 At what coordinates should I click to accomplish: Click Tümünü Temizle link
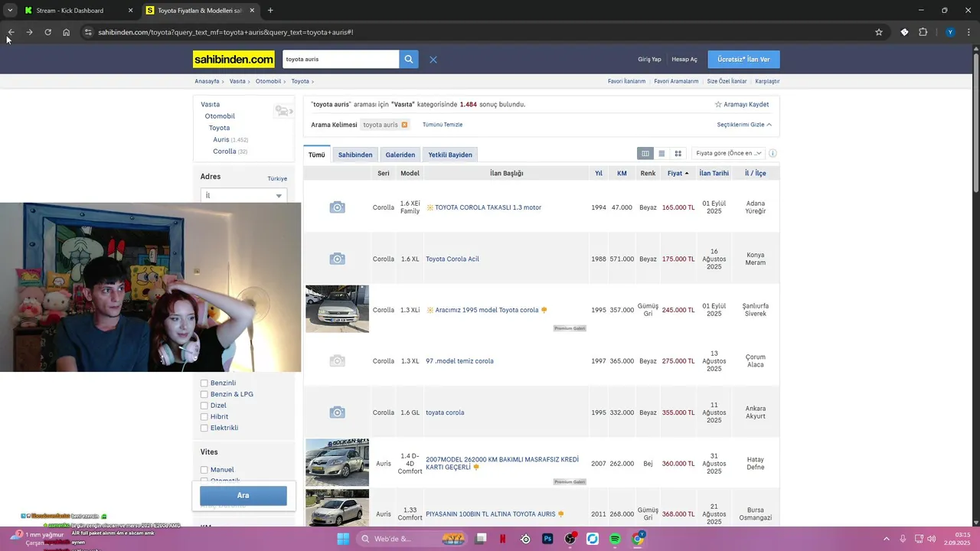443,125
